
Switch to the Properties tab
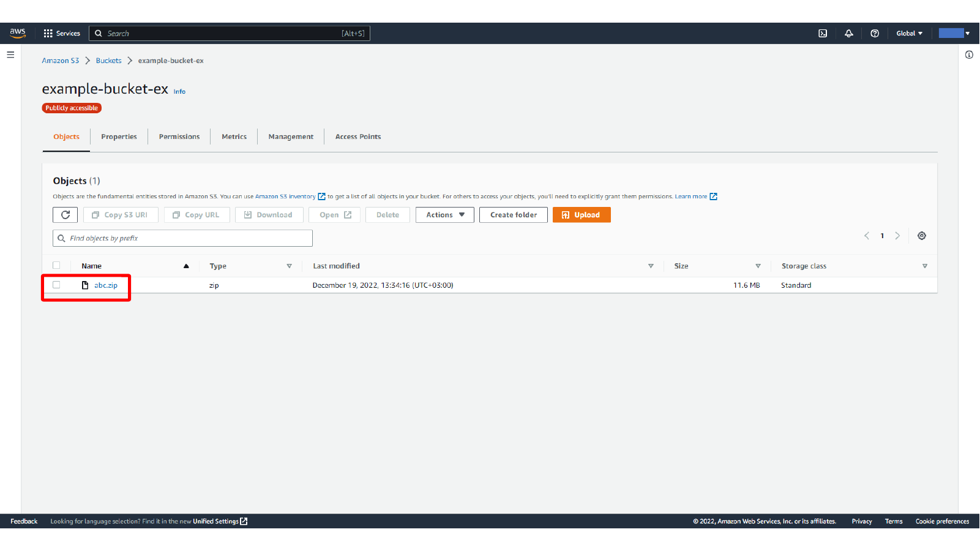click(119, 137)
